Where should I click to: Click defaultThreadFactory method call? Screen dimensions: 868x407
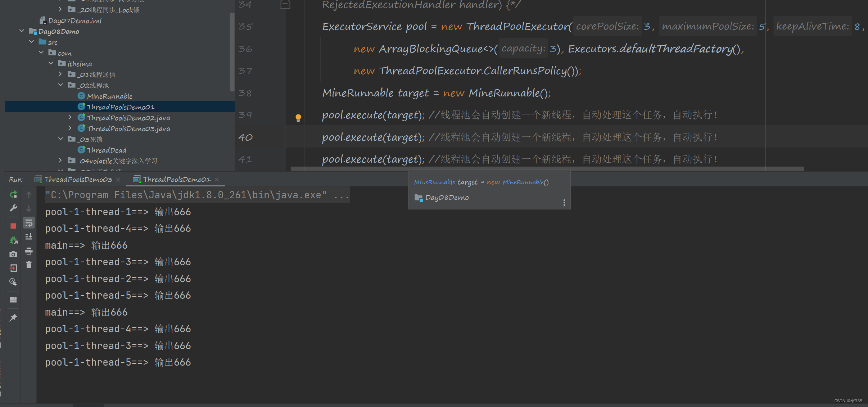(675, 49)
